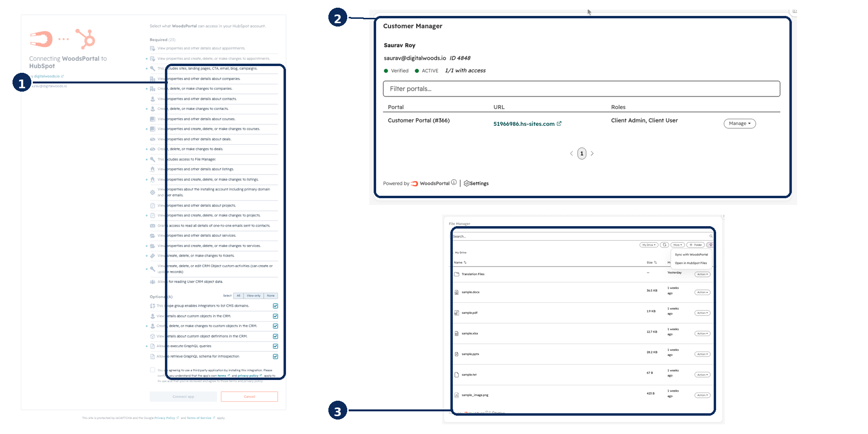Click the view contacts scope icon
Viewport: 868px width, 434px height.
click(152, 99)
